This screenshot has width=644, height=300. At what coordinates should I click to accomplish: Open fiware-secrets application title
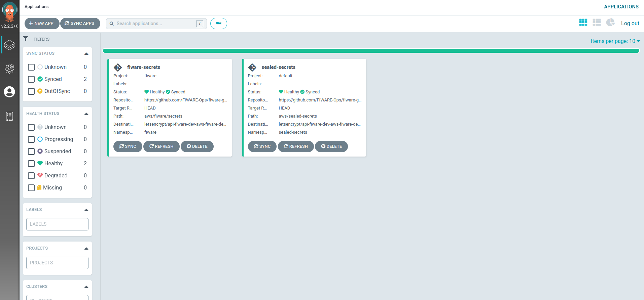tap(144, 67)
